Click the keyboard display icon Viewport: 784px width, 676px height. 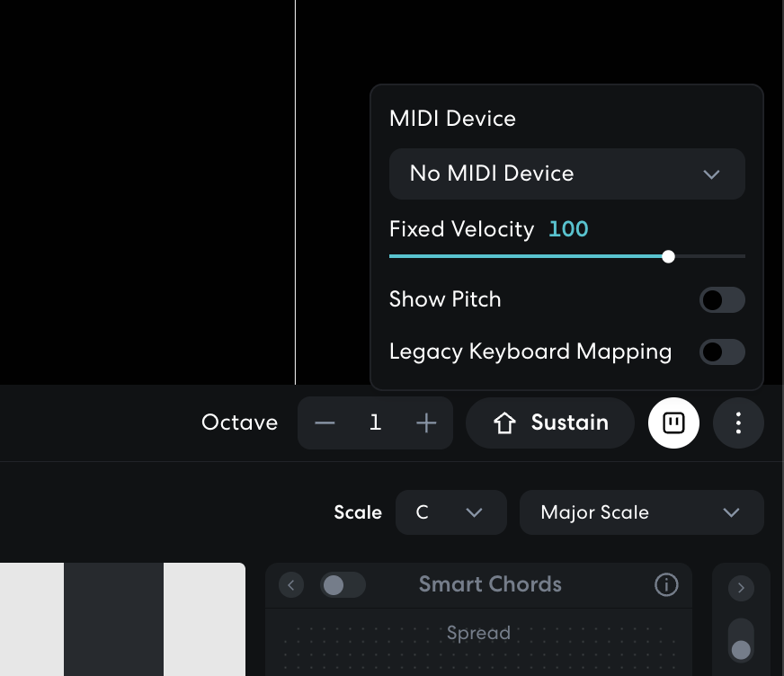(673, 422)
